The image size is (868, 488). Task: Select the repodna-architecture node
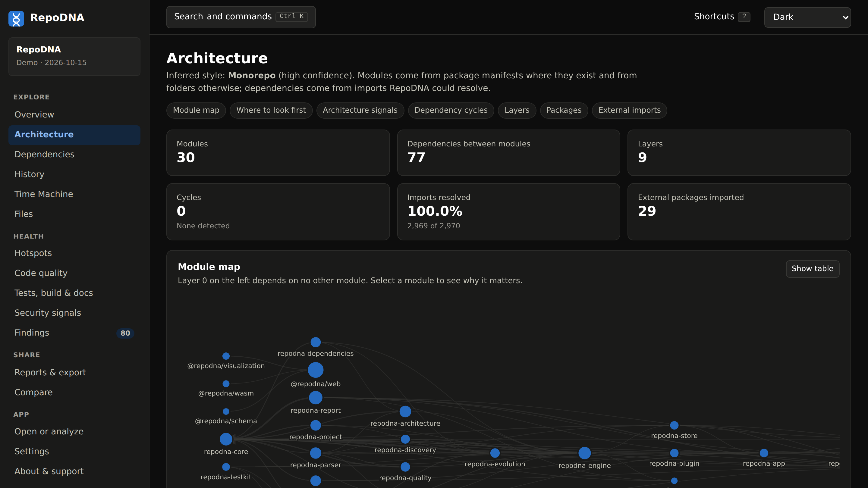coord(405,411)
